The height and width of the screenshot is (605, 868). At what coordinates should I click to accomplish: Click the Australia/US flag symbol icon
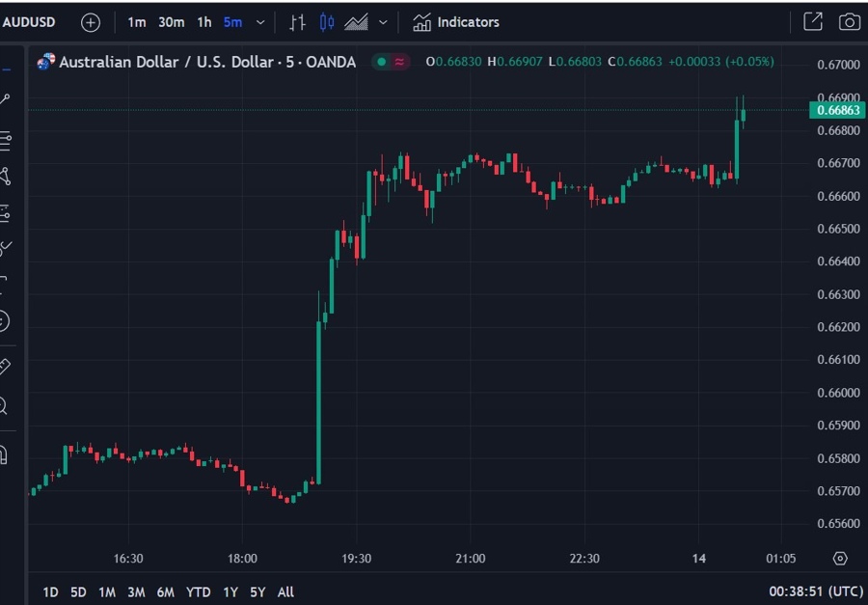[46, 62]
